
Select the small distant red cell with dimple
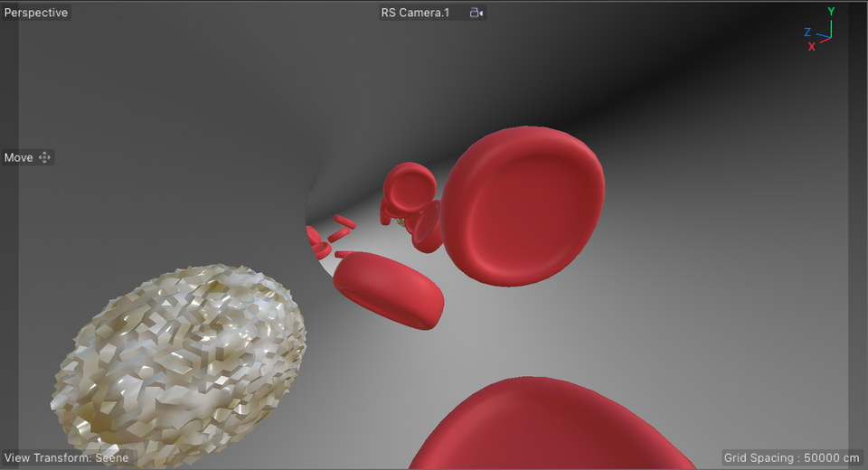tap(410, 186)
